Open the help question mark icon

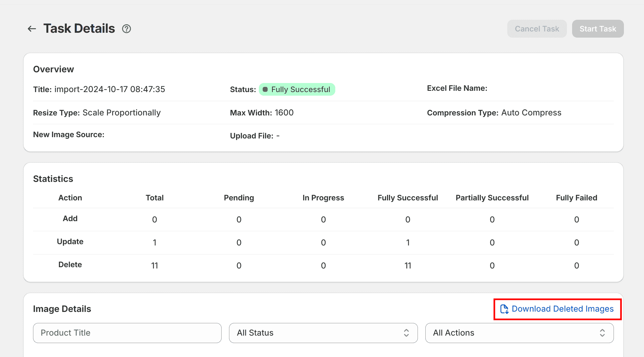tap(126, 29)
